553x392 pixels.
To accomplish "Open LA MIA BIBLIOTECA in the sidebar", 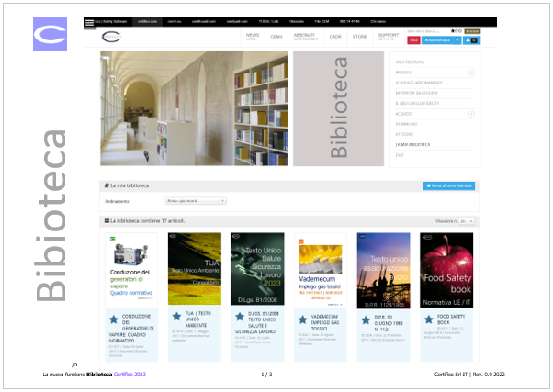I will pos(412,145).
